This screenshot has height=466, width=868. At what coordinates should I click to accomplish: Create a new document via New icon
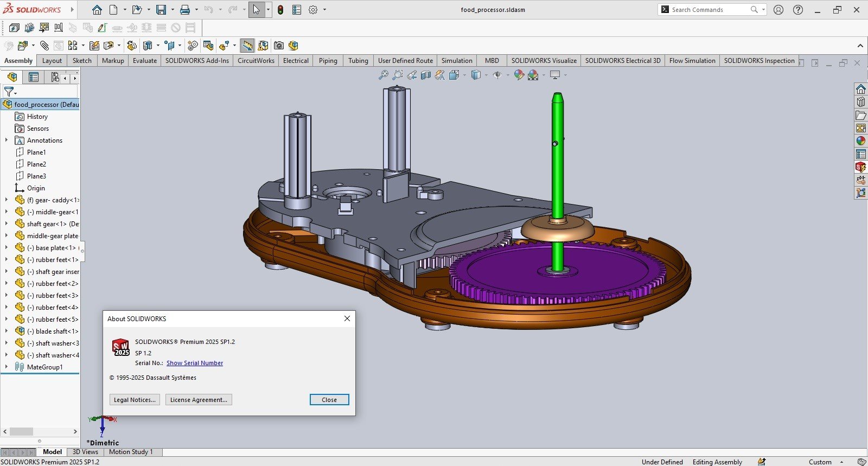(x=113, y=10)
